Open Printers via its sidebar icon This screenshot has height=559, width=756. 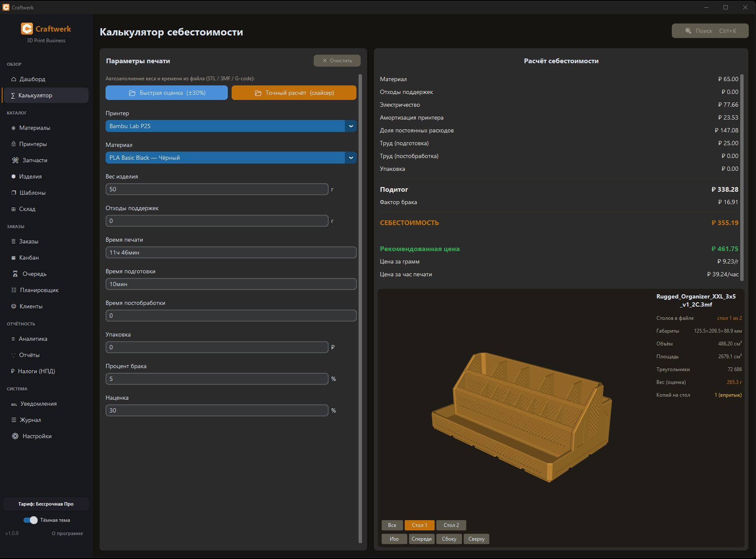tap(14, 144)
